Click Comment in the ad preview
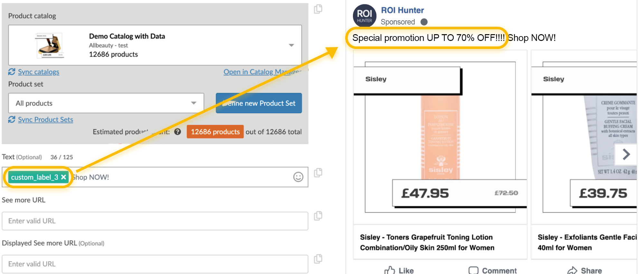644x274 pixels. tap(492, 270)
